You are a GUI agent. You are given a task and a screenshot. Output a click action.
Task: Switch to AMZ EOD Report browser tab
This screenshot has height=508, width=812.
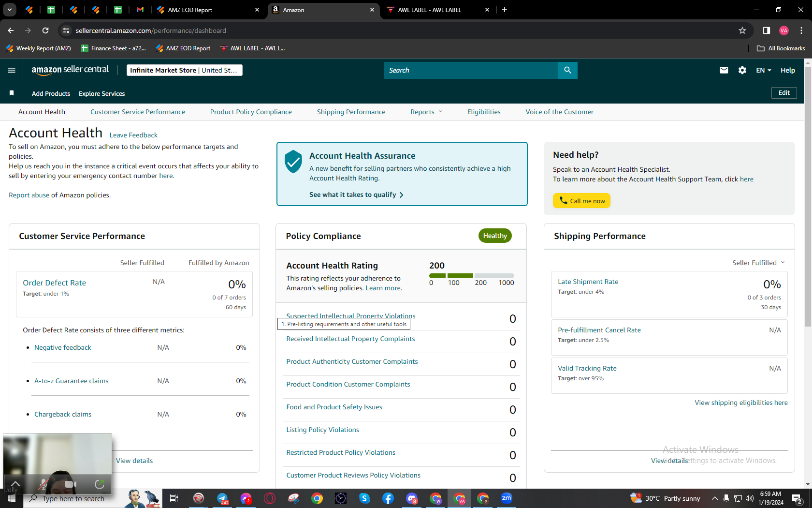coord(208,10)
